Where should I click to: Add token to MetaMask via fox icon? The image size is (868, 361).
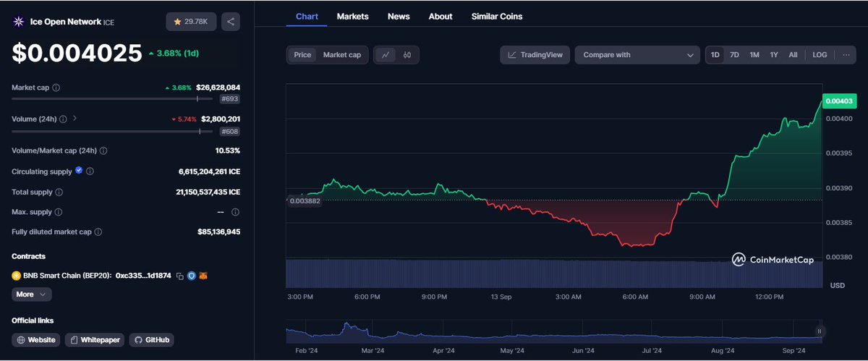(203, 276)
